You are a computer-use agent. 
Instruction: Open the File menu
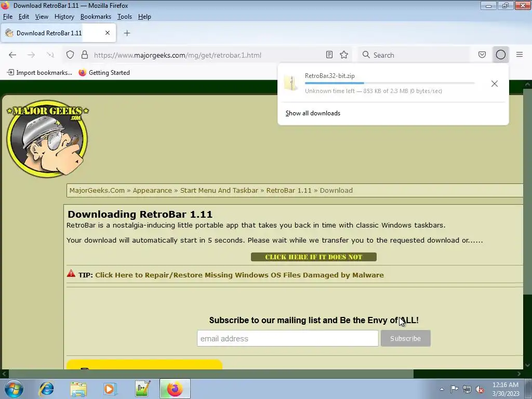point(7,17)
